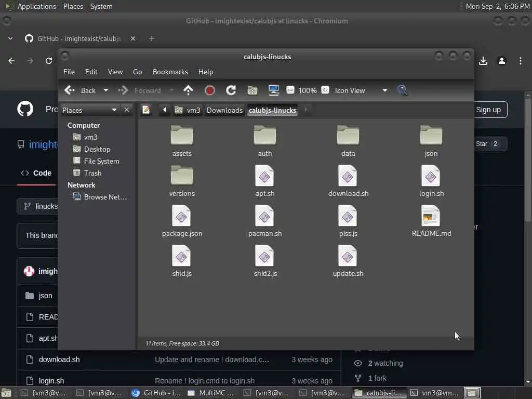Screen dimensions: 532x399
Task: Reload the page in Chromium
Action: tap(48, 61)
